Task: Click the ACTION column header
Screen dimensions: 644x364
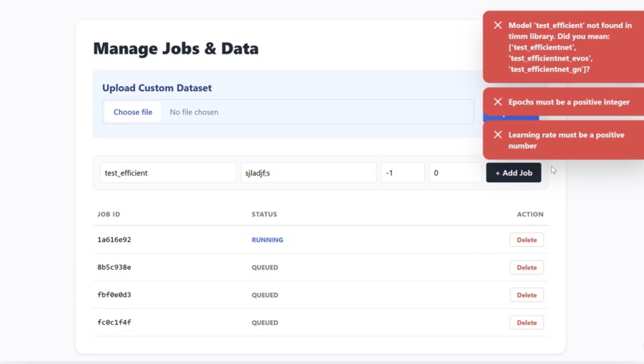Action: click(530, 214)
